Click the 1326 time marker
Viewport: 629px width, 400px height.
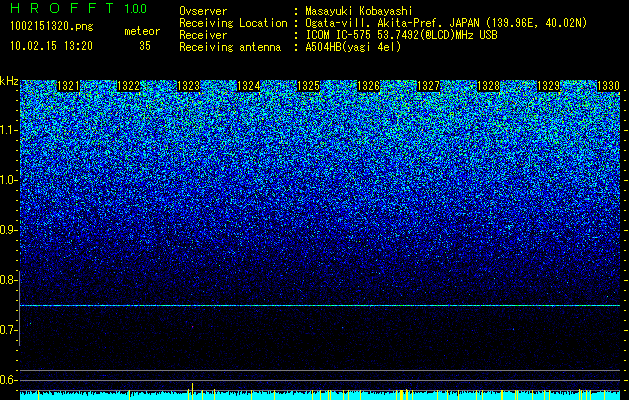(x=369, y=86)
